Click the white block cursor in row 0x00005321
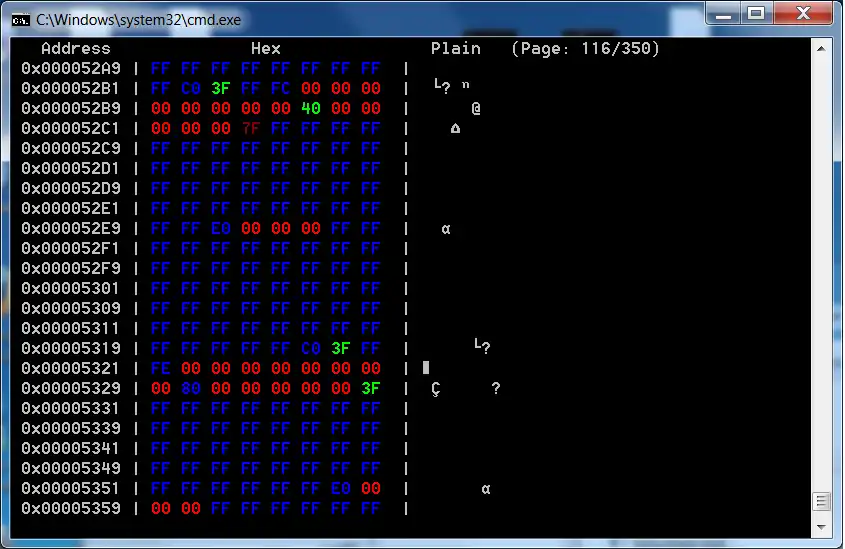 point(426,367)
